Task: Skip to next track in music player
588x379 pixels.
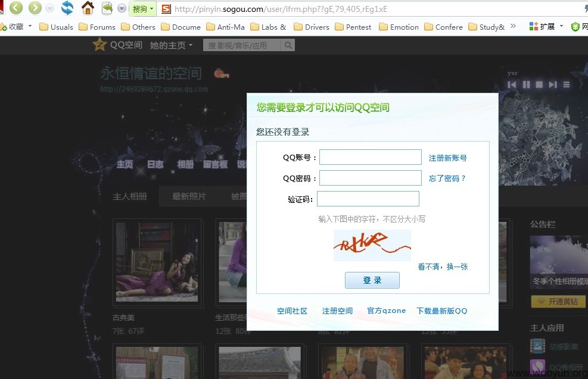Action: pos(553,84)
